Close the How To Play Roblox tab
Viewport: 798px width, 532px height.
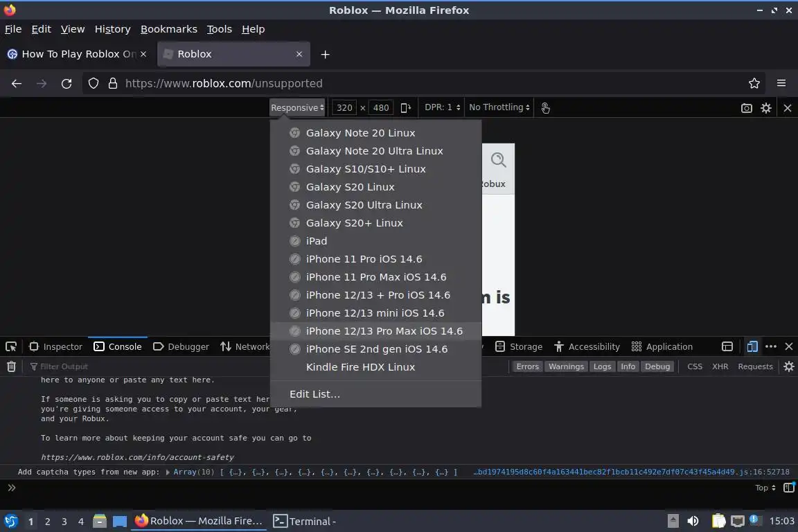pos(143,54)
